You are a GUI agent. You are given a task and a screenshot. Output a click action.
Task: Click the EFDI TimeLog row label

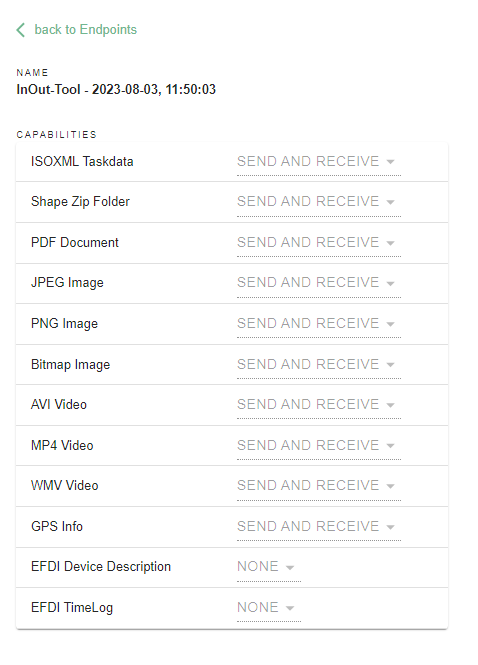(x=72, y=608)
